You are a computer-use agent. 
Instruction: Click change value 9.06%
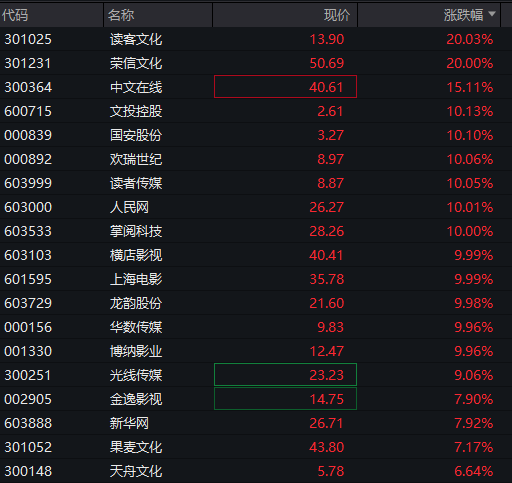pyautogui.click(x=474, y=375)
